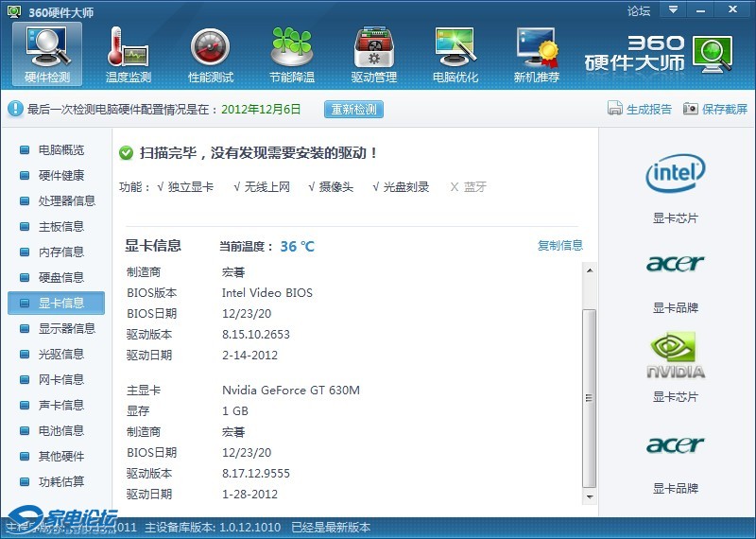Open 驱动管理 driver management icon
756x539 pixels.
pyautogui.click(x=374, y=53)
